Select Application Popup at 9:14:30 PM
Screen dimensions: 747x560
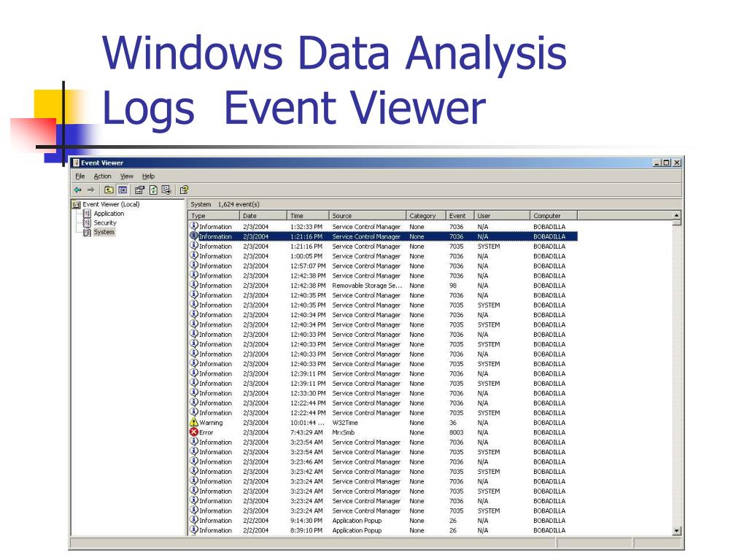pos(357,521)
